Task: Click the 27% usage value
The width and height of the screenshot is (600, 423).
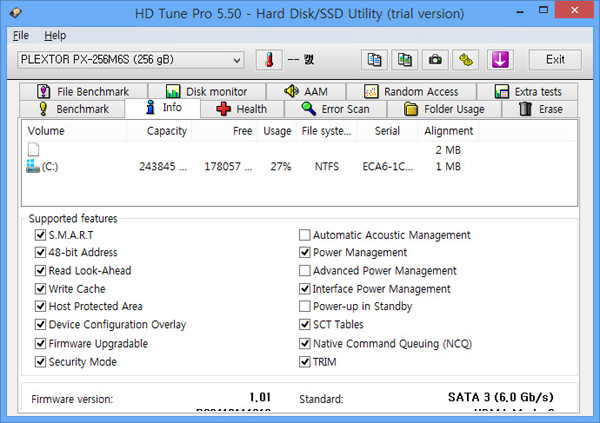Action: tap(280, 167)
